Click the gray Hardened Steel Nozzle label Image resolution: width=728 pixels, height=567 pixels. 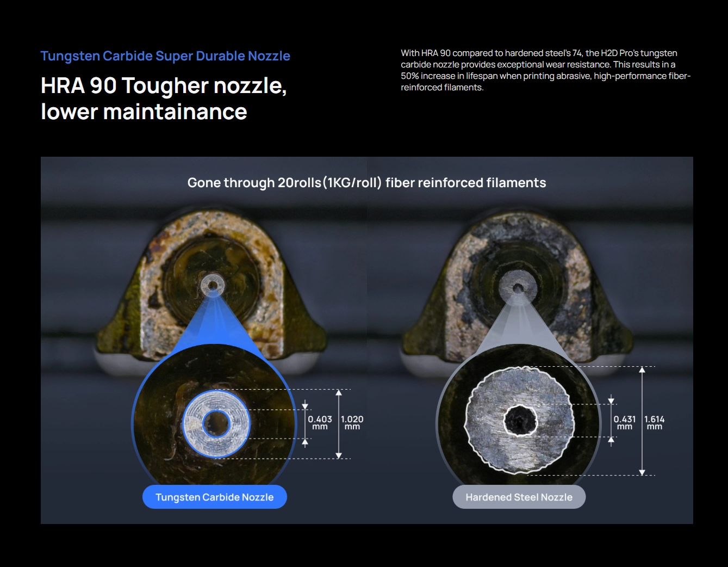point(519,497)
